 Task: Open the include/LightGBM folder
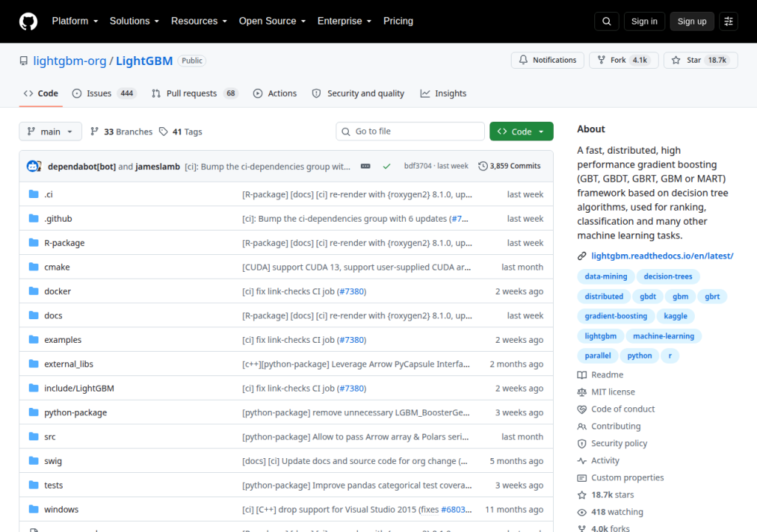point(79,388)
